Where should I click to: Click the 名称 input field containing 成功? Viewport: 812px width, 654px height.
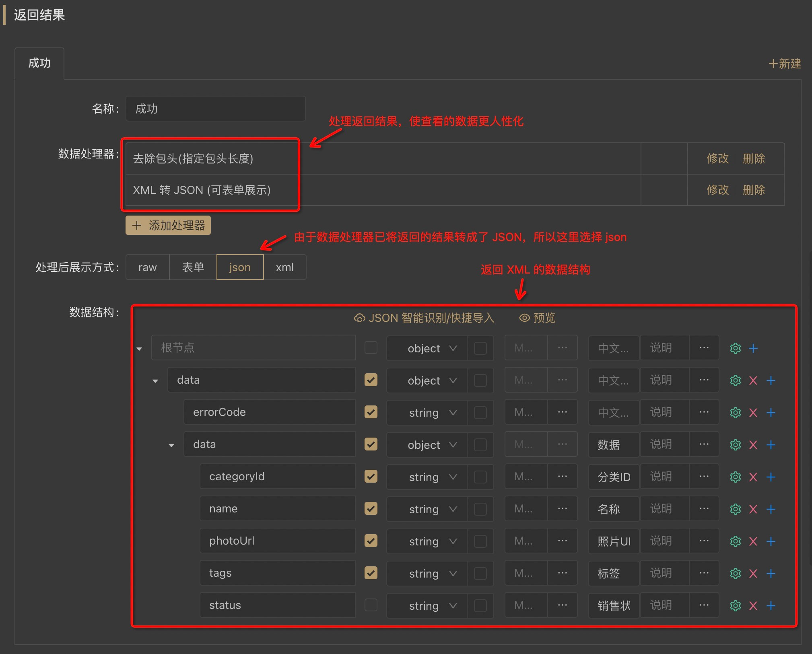(x=215, y=109)
